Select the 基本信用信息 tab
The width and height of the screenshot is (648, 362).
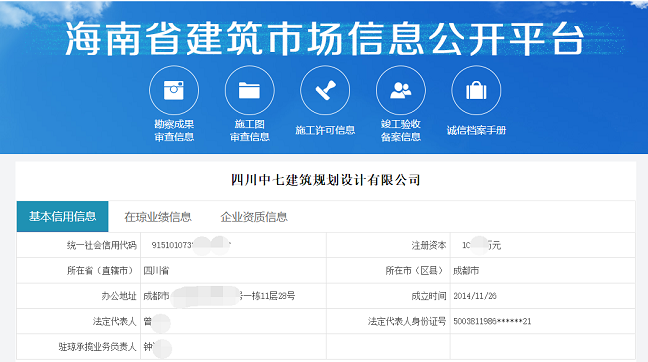pos(62,217)
